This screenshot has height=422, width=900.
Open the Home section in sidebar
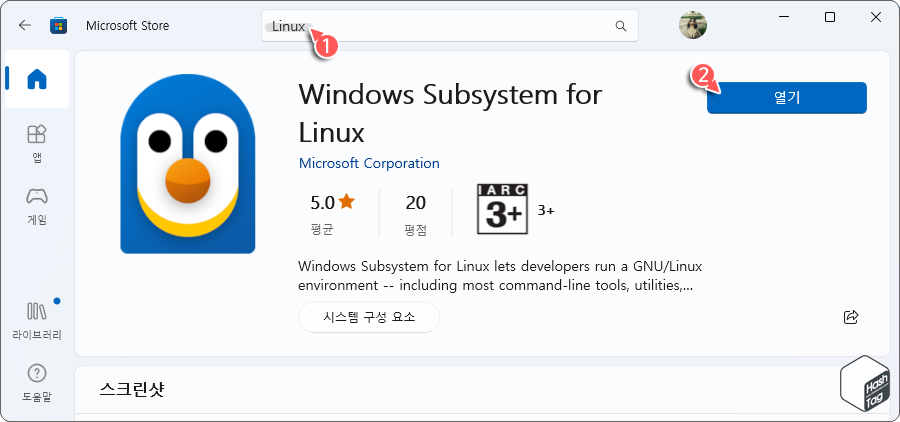point(37,79)
